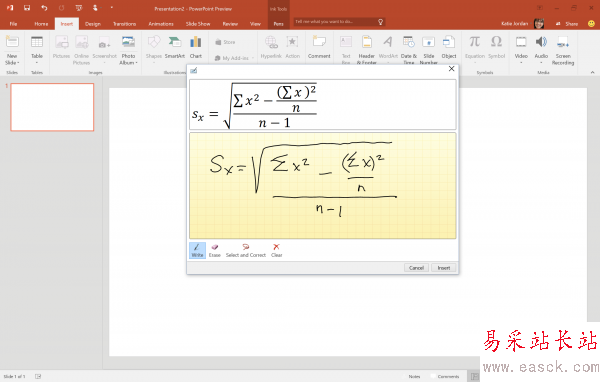This screenshot has height=382, width=600.
Task: Open the View tab
Action: (x=255, y=24)
